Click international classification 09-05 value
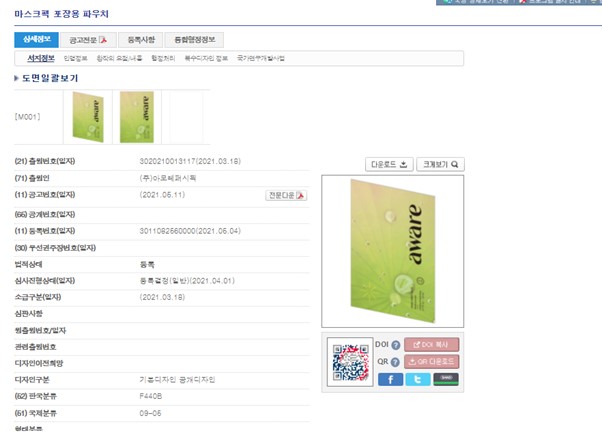Image resolution: width=602 pixels, height=433 pixels. (150, 413)
